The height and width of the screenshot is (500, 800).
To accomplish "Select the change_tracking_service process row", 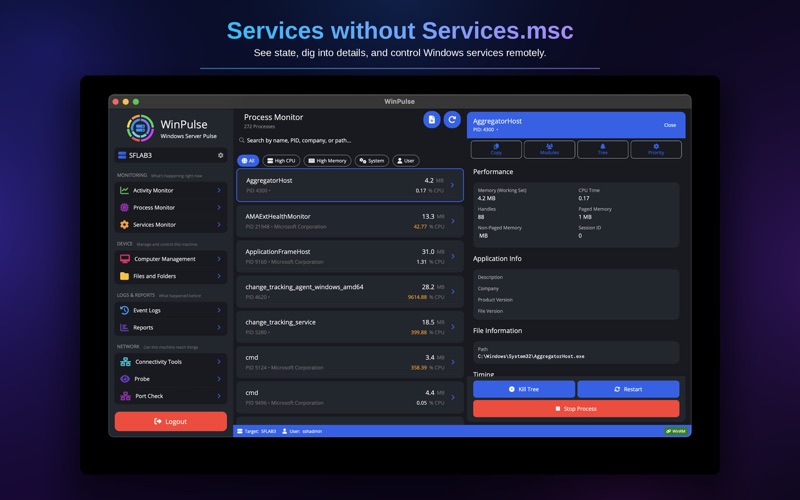I will 350,327.
